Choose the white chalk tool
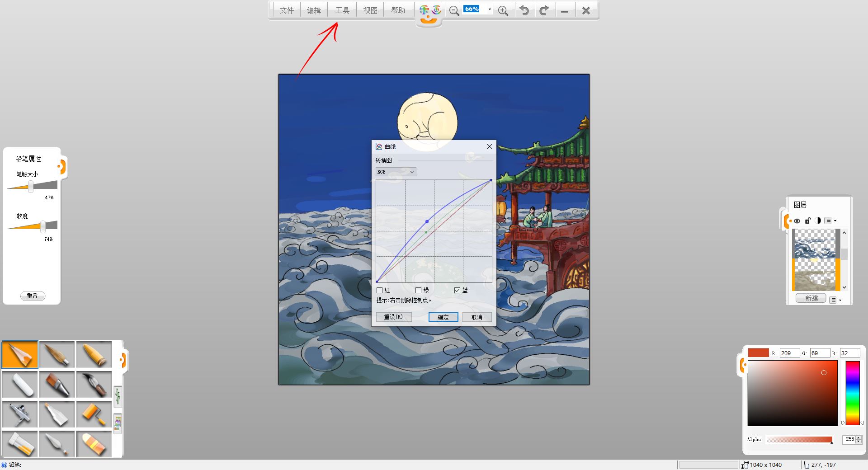 20,385
